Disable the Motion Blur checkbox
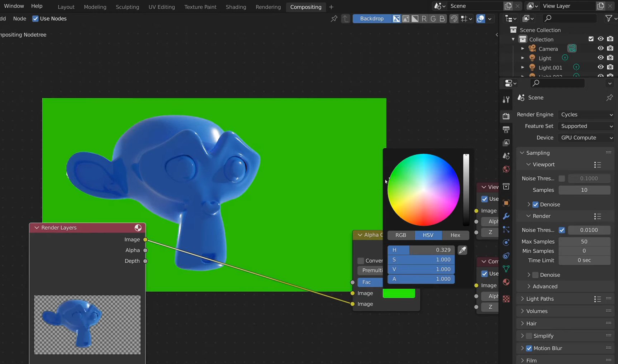 (529, 348)
